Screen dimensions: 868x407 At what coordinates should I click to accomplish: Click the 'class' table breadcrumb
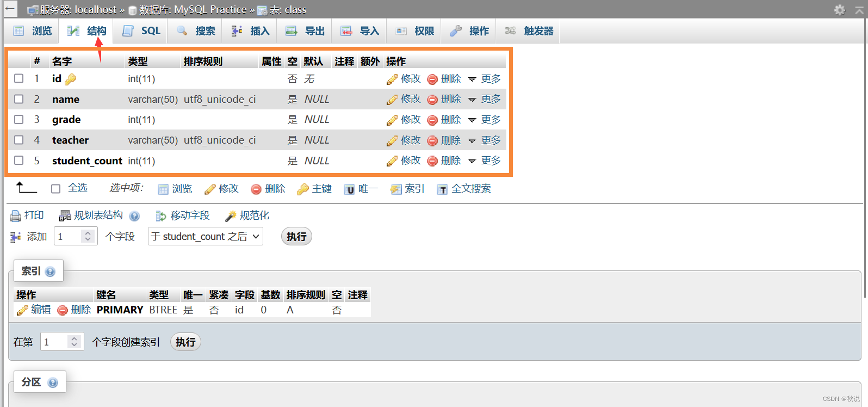tap(295, 9)
